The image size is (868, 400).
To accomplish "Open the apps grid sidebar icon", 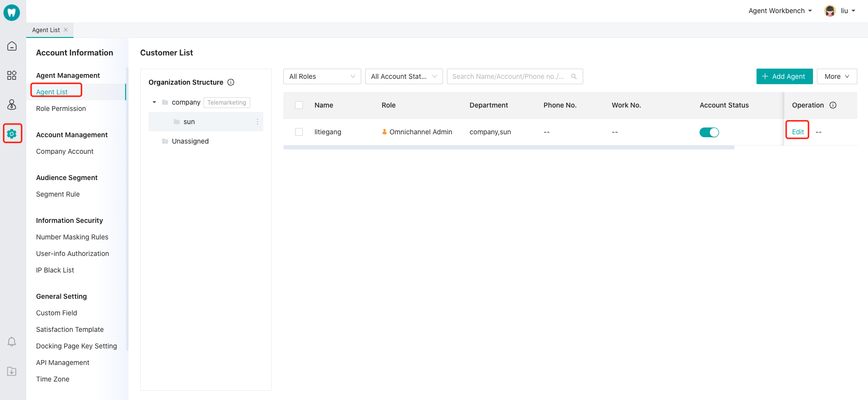I will (12, 75).
